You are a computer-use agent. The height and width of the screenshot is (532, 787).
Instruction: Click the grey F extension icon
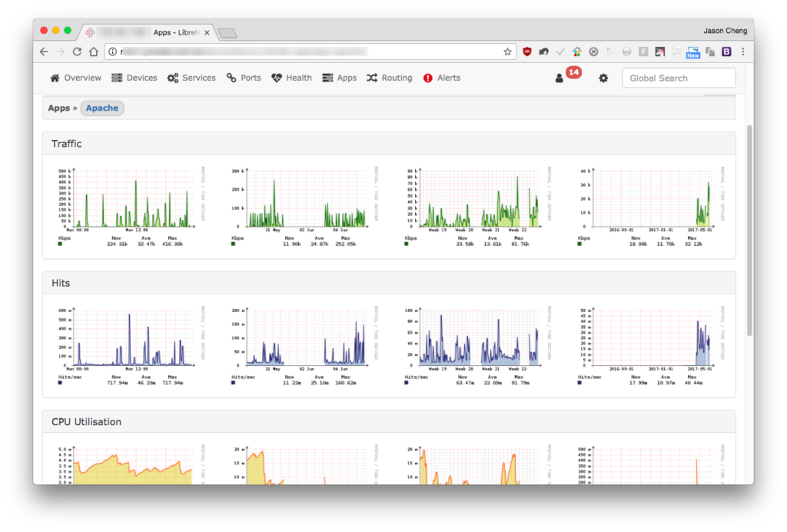click(x=643, y=52)
